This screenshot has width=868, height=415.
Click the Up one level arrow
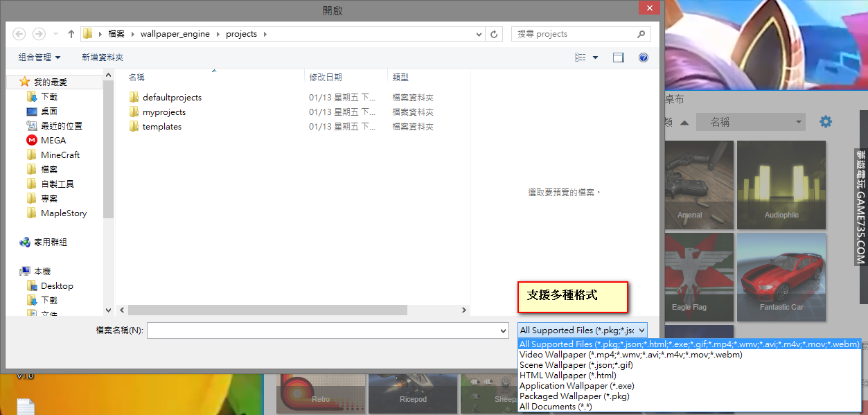71,34
